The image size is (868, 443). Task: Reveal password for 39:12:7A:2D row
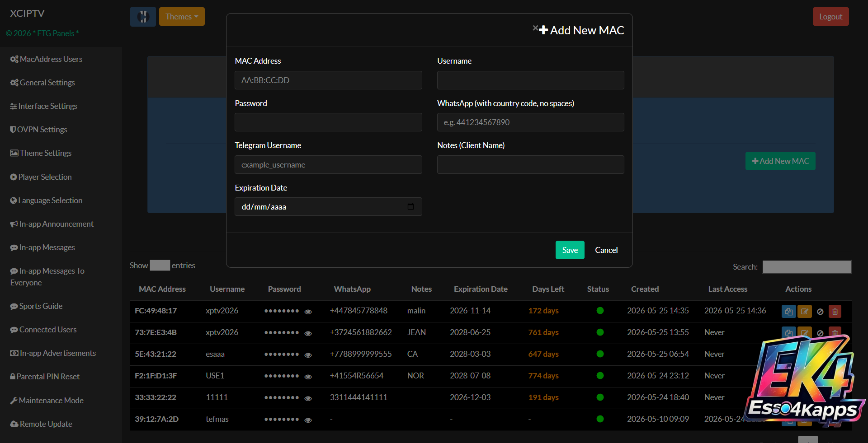(308, 420)
